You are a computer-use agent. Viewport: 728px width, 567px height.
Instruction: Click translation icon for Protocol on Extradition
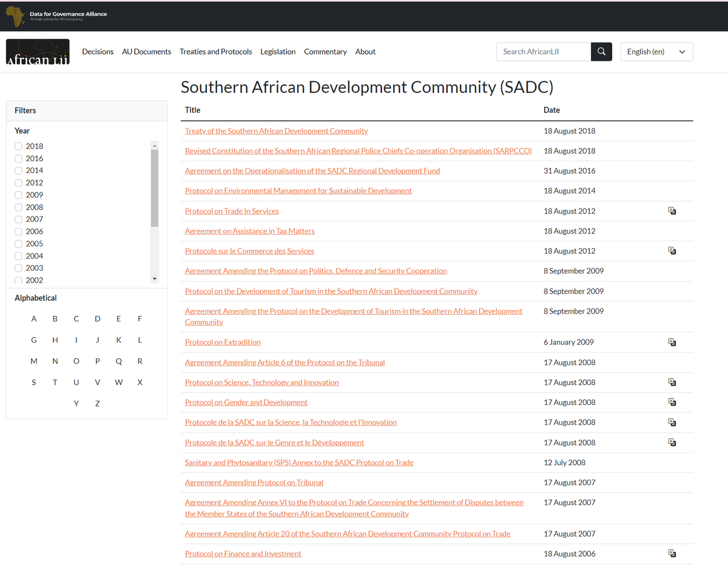[672, 343]
